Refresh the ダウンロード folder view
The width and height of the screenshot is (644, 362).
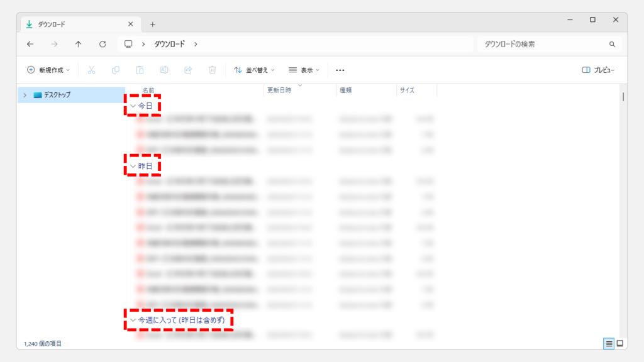pyautogui.click(x=103, y=45)
